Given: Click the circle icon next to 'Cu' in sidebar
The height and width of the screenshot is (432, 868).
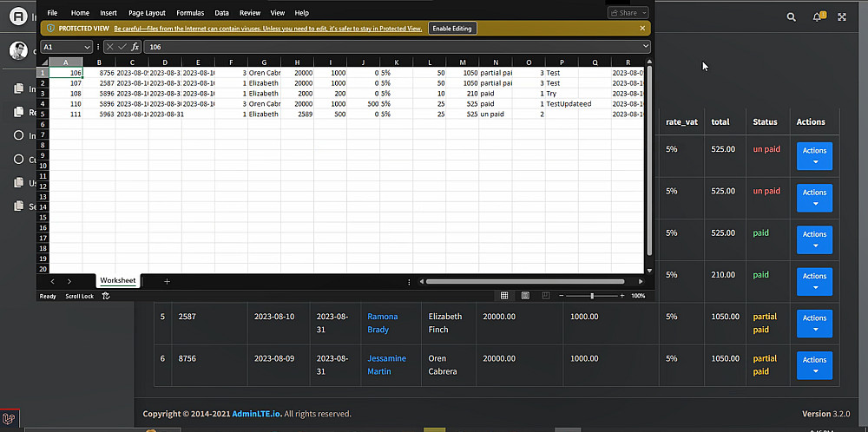Looking at the screenshot, I should pyautogui.click(x=18, y=160).
